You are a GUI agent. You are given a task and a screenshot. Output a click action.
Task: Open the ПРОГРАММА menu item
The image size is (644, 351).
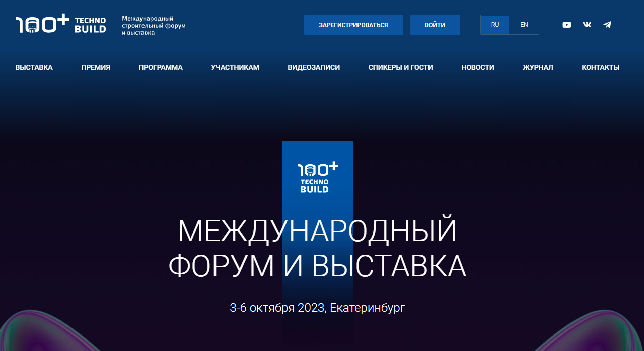coord(161,67)
